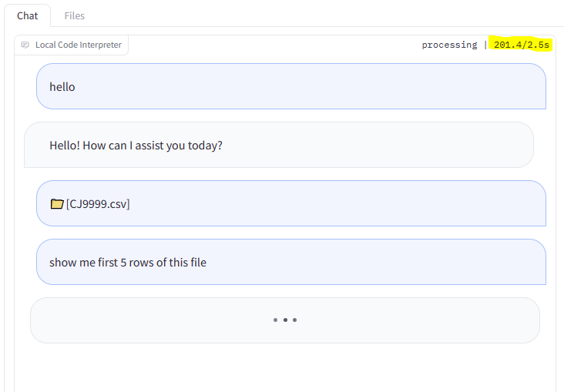Select the "hello" user message bubble

(291, 86)
